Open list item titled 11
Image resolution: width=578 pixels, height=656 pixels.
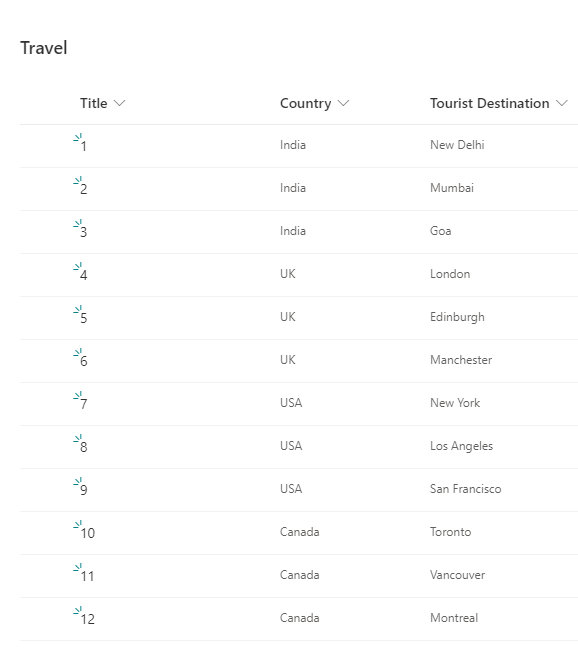[x=87, y=577]
